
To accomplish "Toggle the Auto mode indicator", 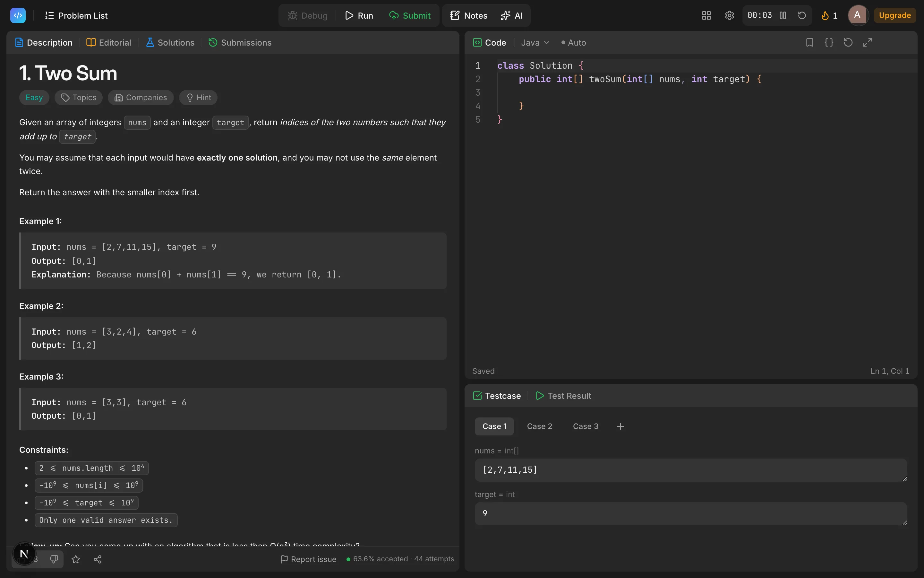I will [x=574, y=42].
